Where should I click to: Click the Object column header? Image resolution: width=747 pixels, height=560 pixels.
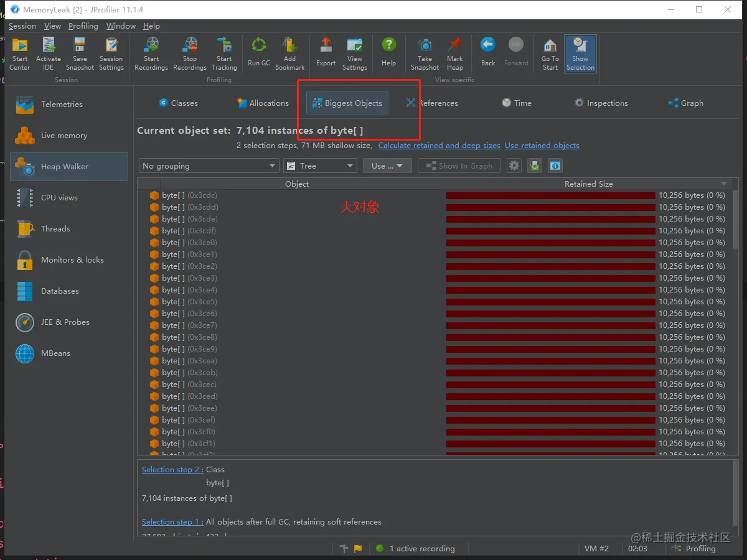tap(297, 184)
